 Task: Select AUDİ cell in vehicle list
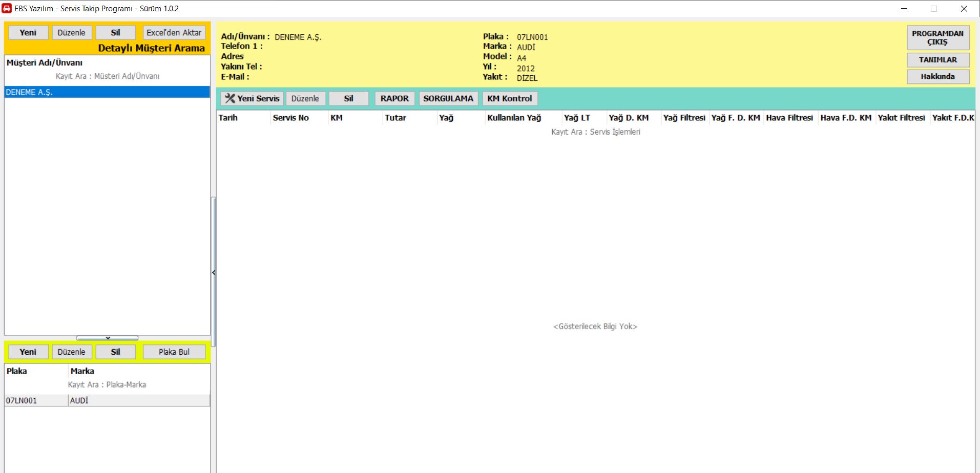point(139,401)
